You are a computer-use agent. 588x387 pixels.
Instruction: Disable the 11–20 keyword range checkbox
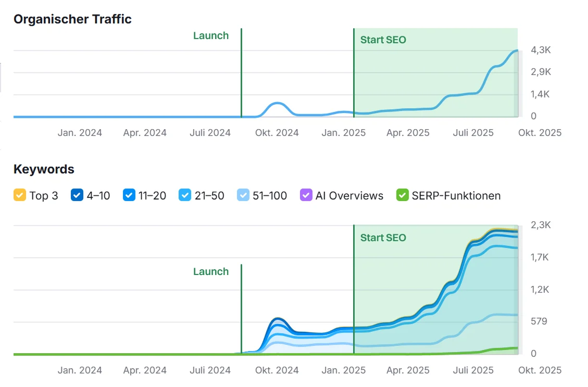[x=129, y=195]
